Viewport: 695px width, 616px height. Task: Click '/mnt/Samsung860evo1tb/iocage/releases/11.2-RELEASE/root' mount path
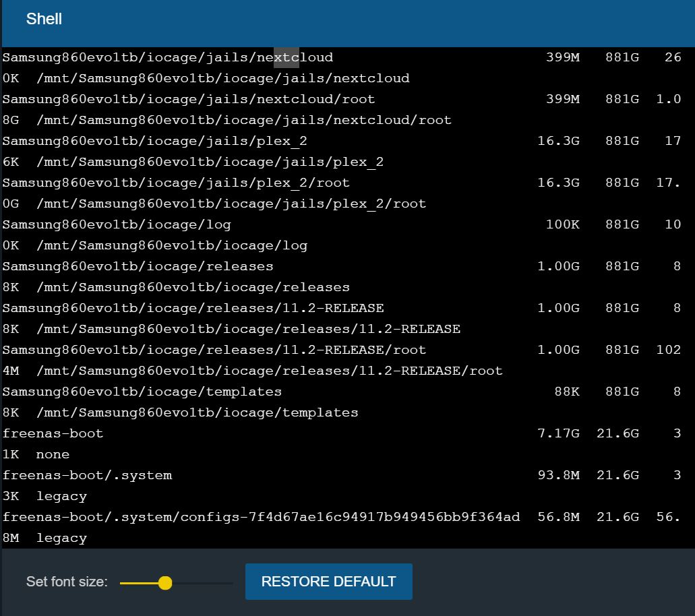coord(270,371)
